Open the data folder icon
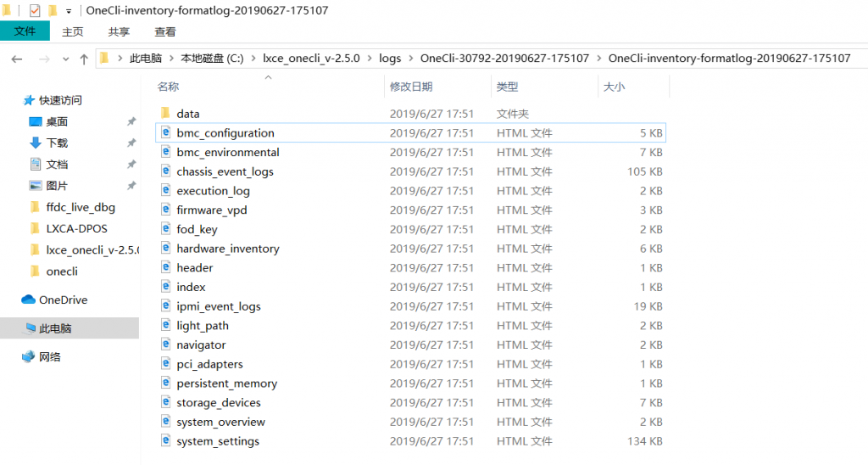Screen dimensions: 868x465 (x=165, y=113)
